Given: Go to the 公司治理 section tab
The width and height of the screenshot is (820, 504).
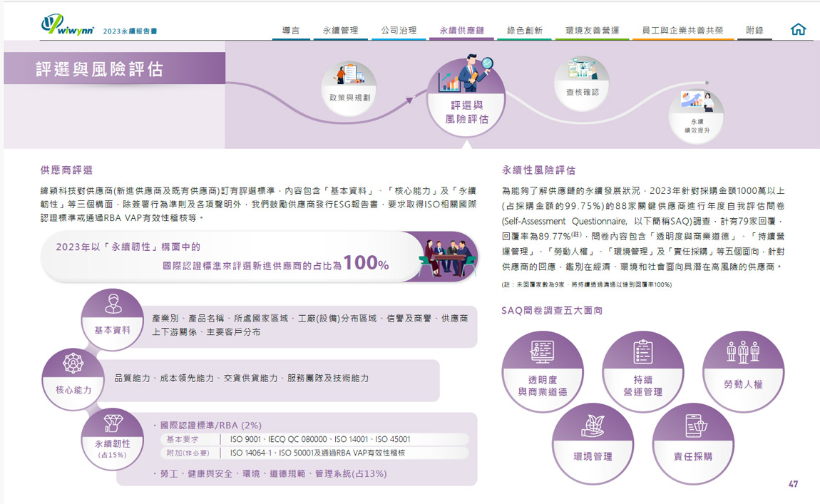Looking at the screenshot, I should (399, 31).
